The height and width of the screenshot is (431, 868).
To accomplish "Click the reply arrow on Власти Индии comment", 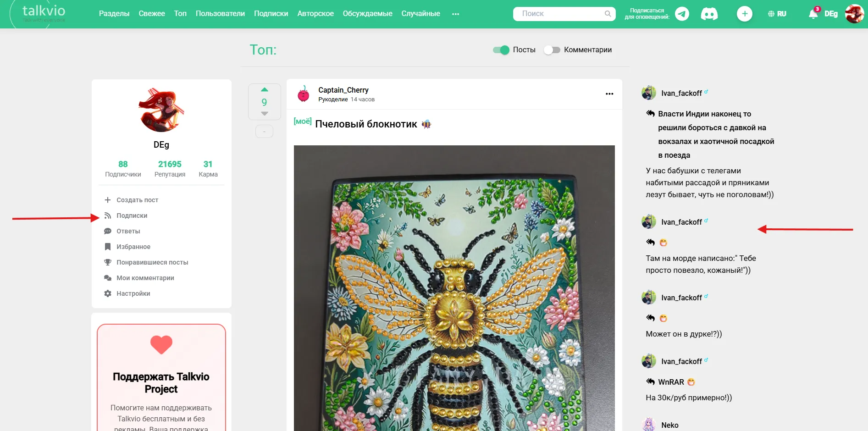I will click(x=650, y=113).
